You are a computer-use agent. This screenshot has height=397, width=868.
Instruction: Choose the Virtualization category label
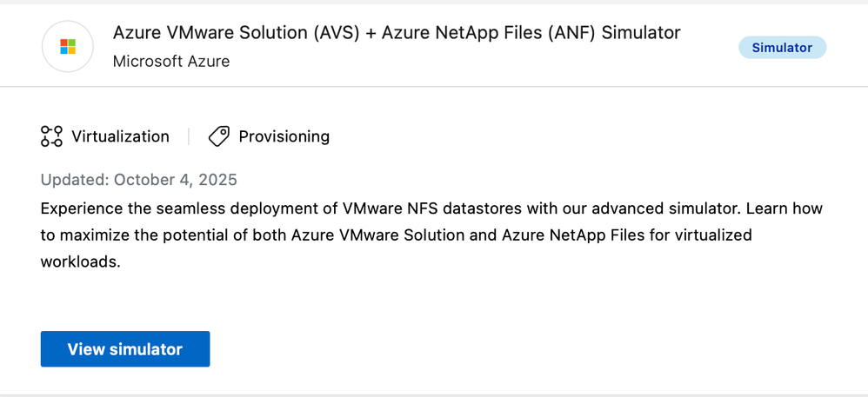tap(120, 136)
